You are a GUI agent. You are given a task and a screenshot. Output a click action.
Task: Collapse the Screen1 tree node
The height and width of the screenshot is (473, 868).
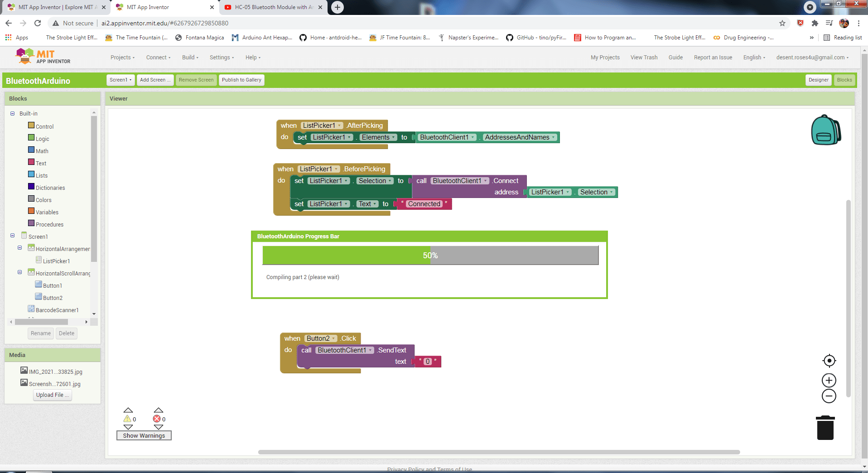(12, 236)
